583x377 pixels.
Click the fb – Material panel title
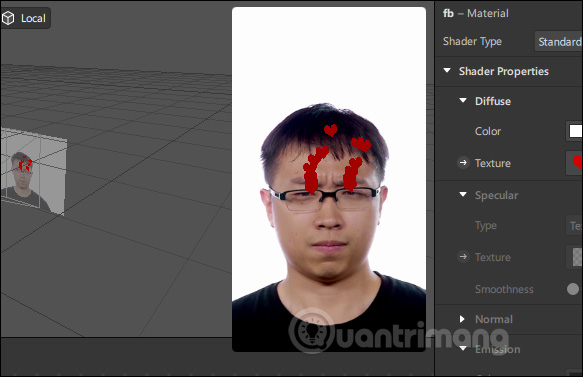point(476,13)
